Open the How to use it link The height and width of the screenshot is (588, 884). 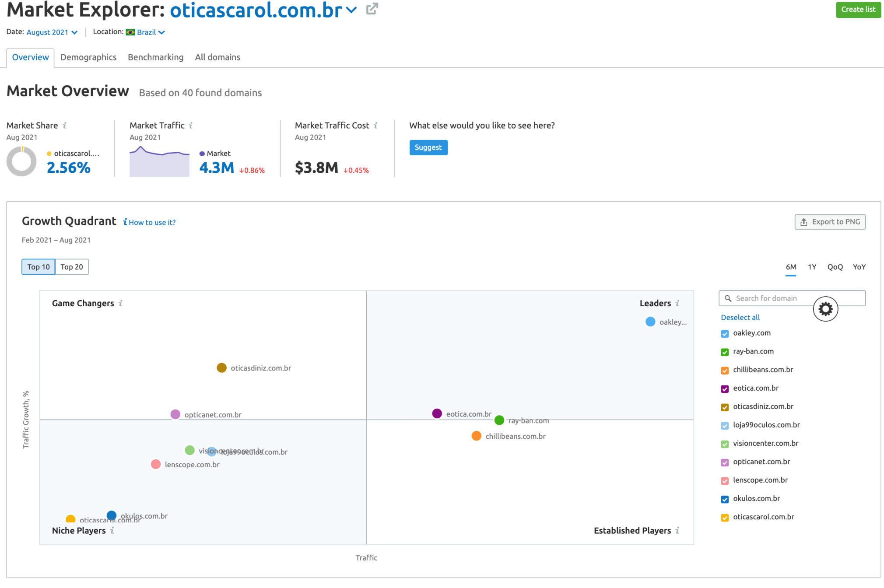(149, 222)
